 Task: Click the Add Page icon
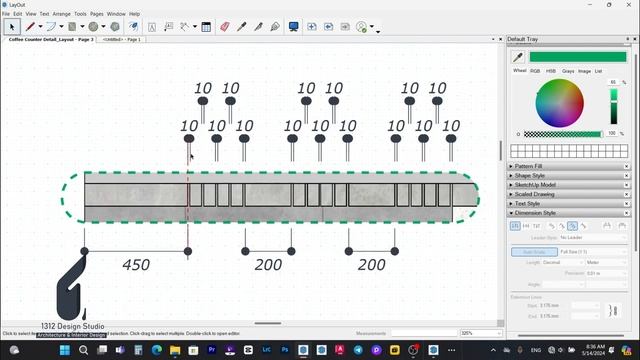[312, 27]
